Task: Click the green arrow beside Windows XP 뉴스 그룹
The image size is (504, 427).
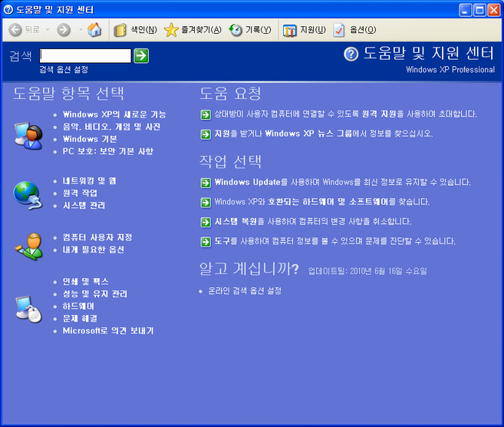Action: point(206,134)
